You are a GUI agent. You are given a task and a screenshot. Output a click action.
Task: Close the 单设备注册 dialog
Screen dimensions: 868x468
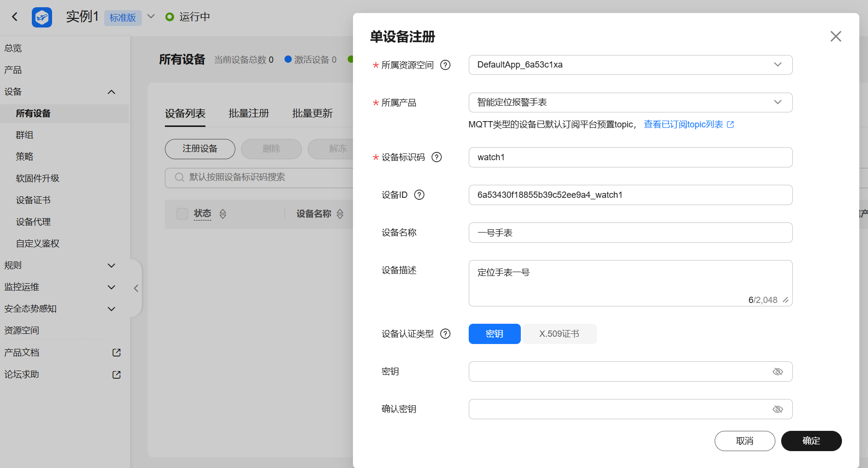click(836, 36)
